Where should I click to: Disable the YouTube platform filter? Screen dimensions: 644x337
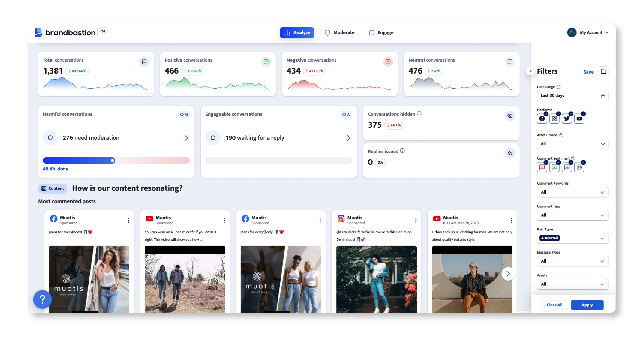click(579, 118)
